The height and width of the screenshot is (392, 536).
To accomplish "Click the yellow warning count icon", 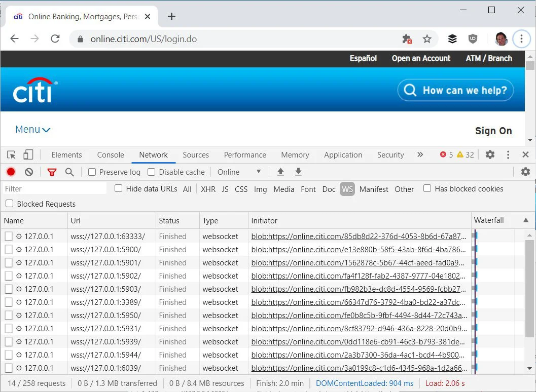I will pyautogui.click(x=460, y=154).
